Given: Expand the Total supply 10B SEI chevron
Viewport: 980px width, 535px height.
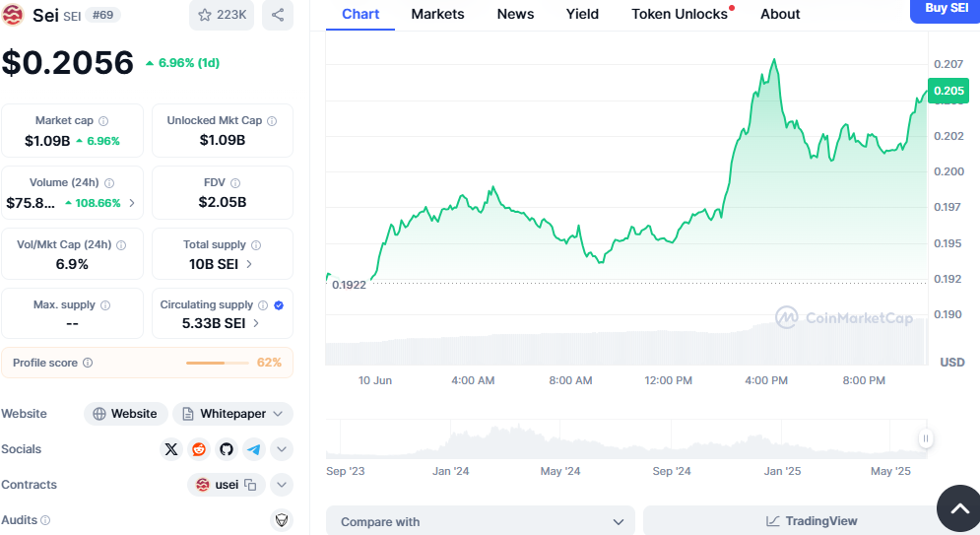Looking at the screenshot, I should (x=249, y=264).
